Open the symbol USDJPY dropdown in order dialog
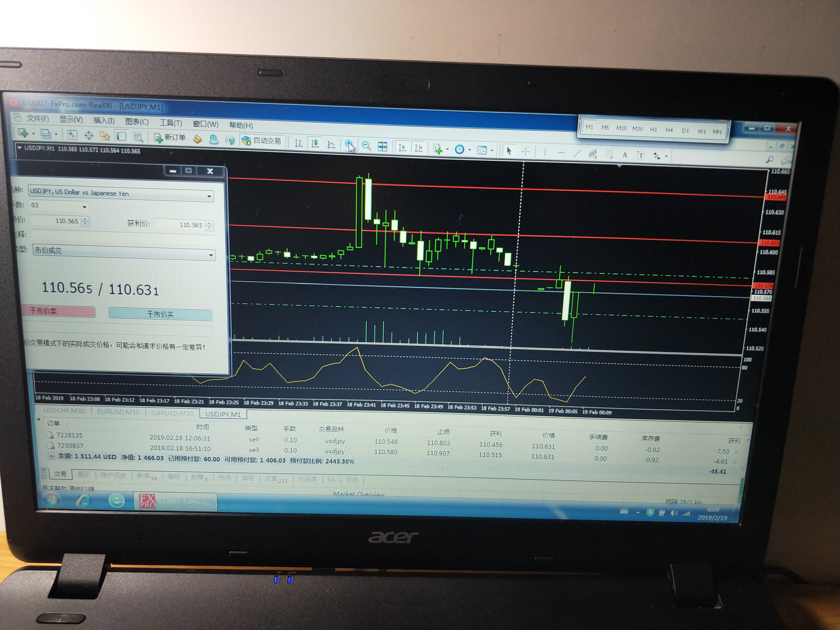Image resolution: width=840 pixels, height=630 pixels. tap(209, 196)
